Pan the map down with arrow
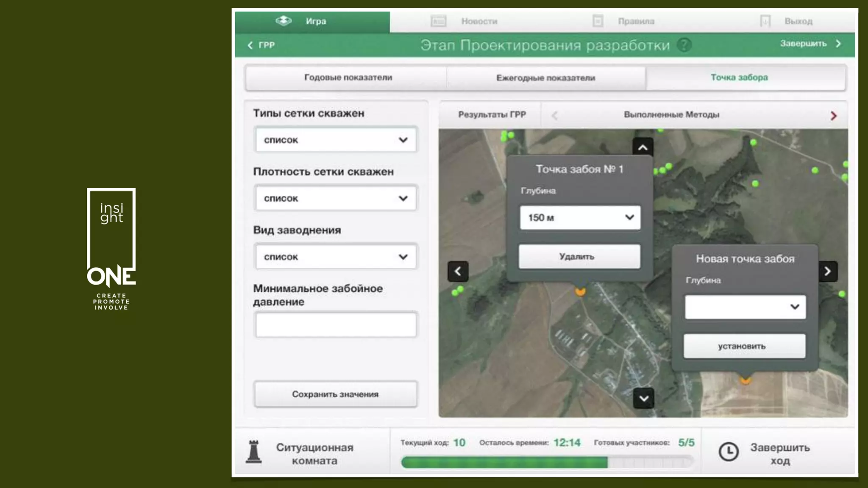This screenshot has height=488, width=868. pyautogui.click(x=643, y=398)
